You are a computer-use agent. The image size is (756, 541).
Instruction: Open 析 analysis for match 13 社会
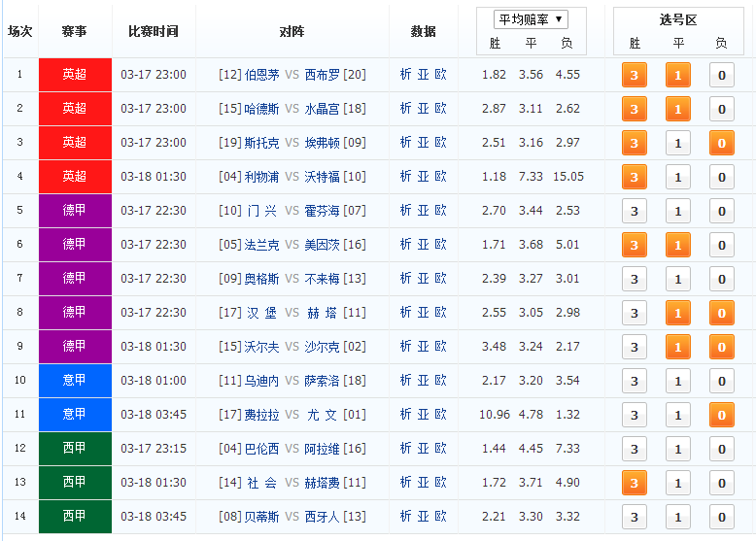405,482
